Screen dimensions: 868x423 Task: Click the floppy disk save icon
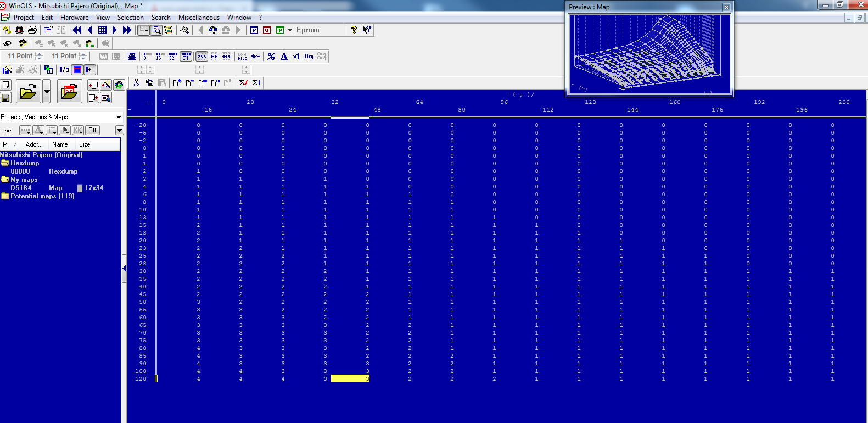[5, 98]
